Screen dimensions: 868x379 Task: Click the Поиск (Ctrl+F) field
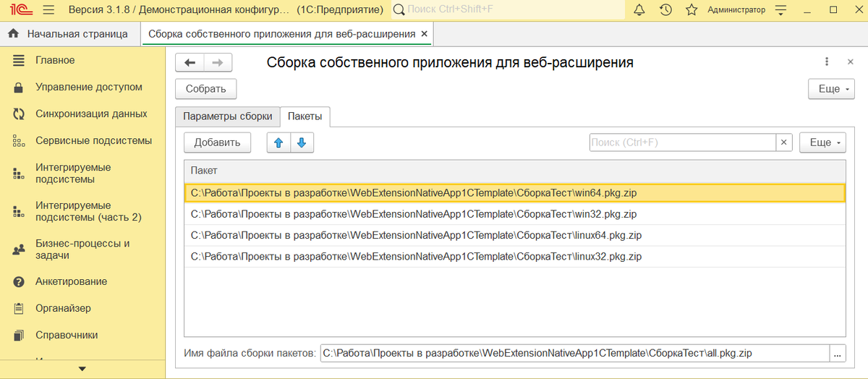[x=683, y=142]
